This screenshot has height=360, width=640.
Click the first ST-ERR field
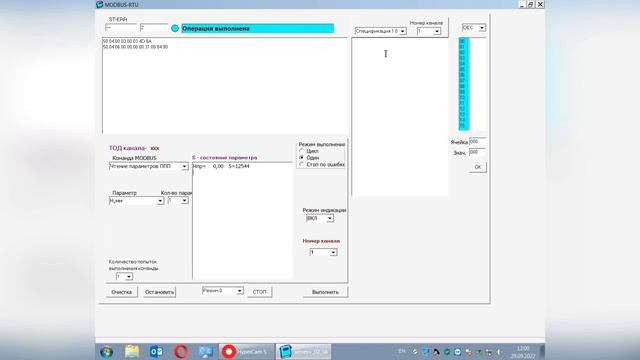[x=121, y=28]
